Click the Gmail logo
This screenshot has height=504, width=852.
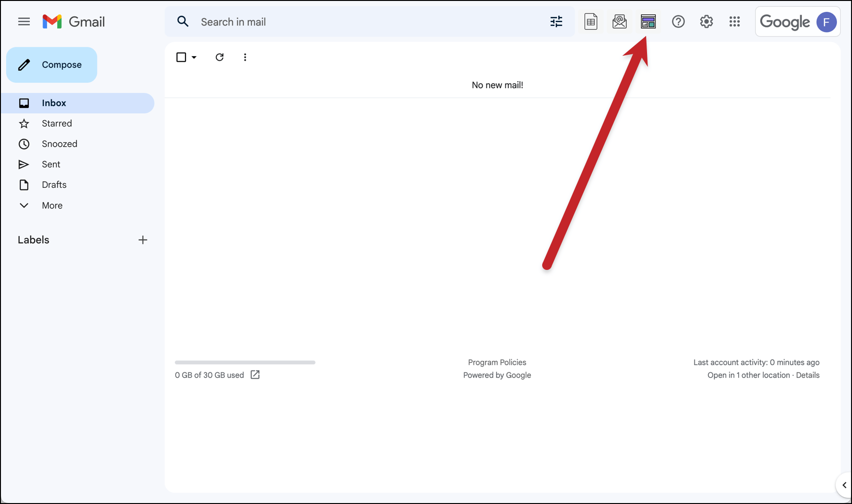73,22
